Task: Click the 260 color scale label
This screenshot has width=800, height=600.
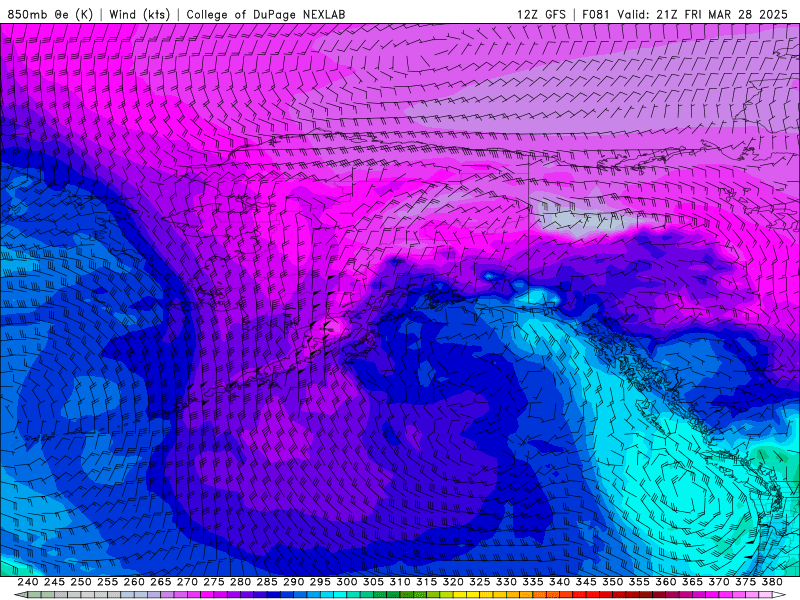Action: pyautogui.click(x=134, y=582)
